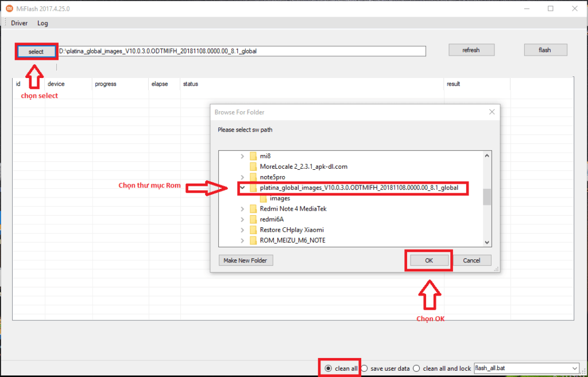The height and width of the screenshot is (377, 588).
Task: Click the result column header
Action: click(x=477, y=84)
